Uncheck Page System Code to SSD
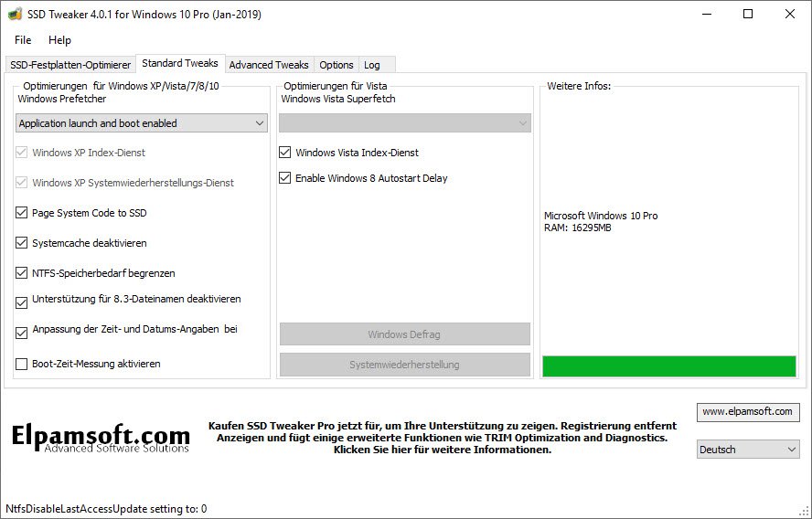This screenshot has height=519, width=812. click(x=21, y=213)
